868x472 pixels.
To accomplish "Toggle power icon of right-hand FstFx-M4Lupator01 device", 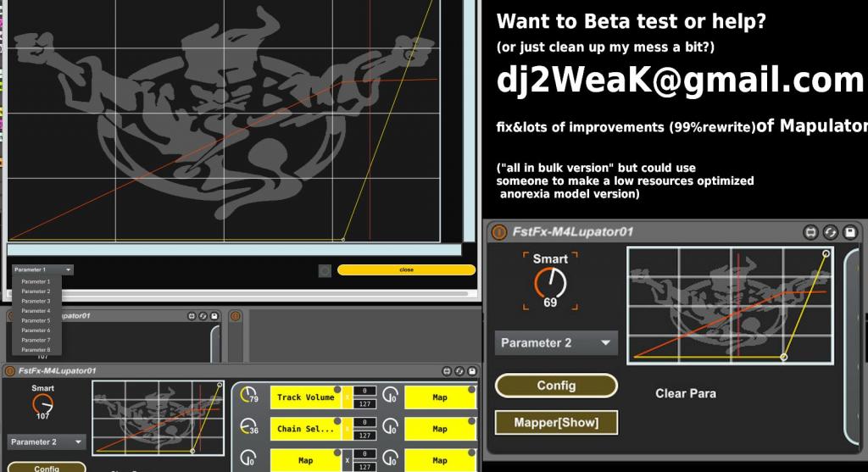I will [x=498, y=232].
